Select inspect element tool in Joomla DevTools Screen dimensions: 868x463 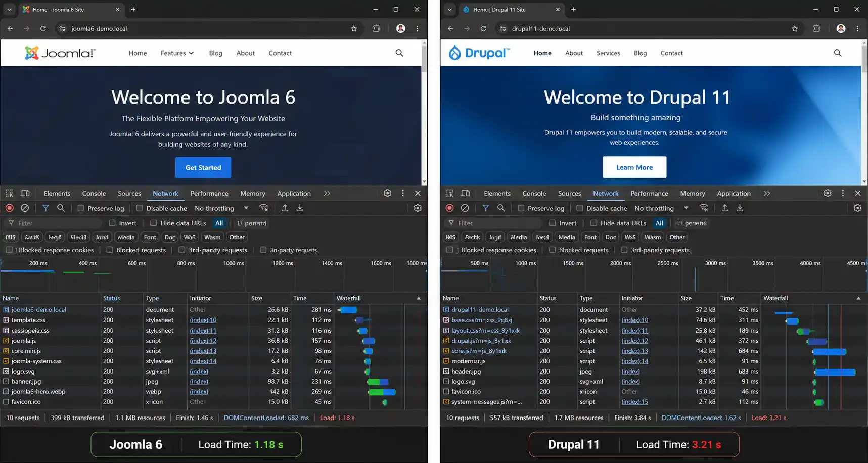click(x=10, y=193)
